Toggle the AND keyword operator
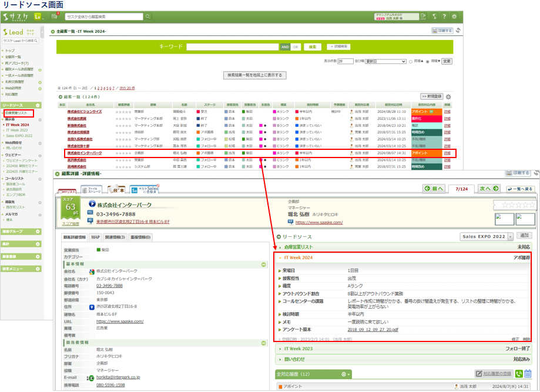Viewport: 540px width, 392px height. pyautogui.click(x=285, y=47)
